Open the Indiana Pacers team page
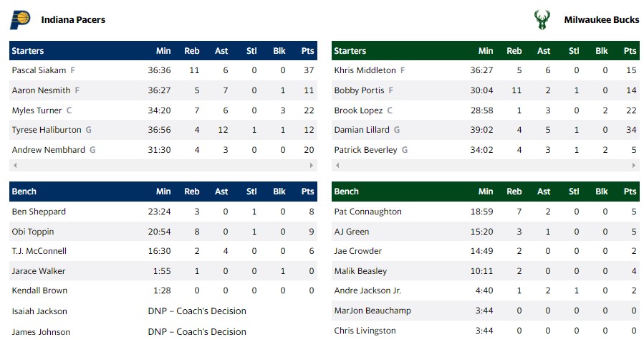Screen dimensions: 644x340 coord(73,20)
